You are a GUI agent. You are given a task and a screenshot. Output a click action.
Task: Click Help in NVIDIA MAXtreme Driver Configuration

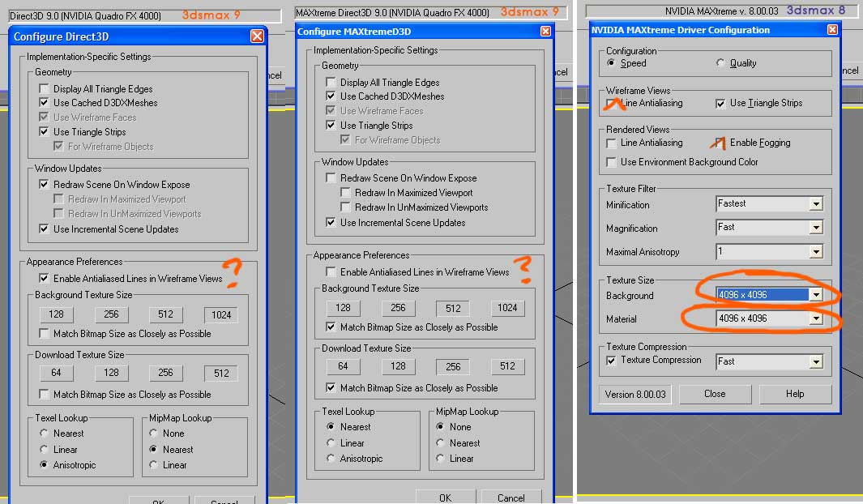795,394
